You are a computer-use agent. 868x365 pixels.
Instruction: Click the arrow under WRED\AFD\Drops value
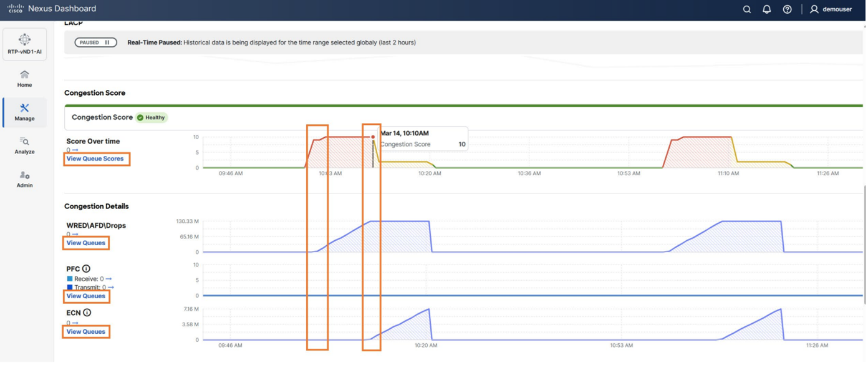click(x=75, y=234)
